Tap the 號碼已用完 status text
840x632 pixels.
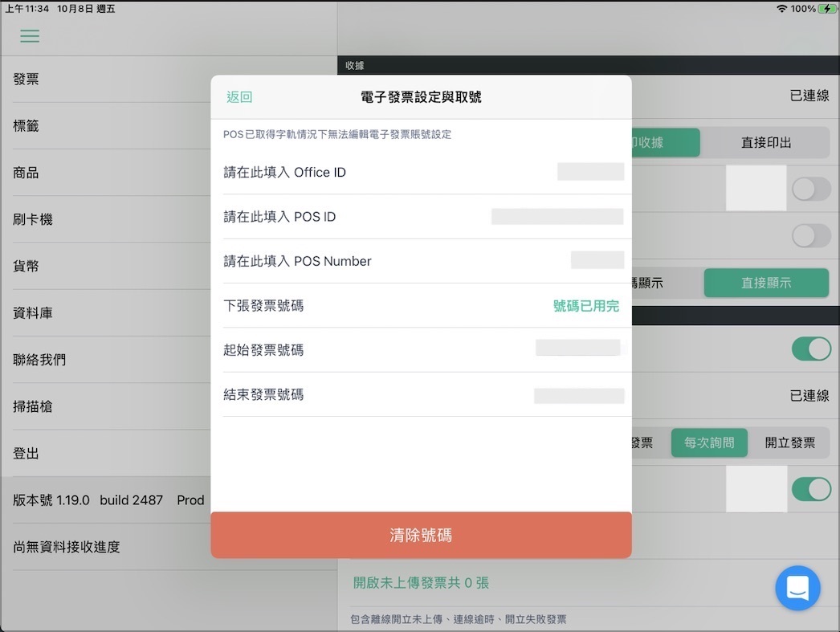click(x=586, y=306)
